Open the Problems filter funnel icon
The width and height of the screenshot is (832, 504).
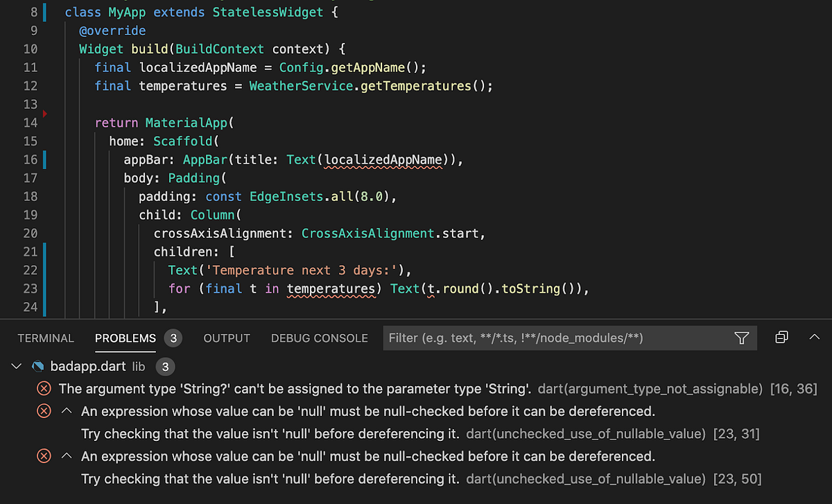coord(741,338)
